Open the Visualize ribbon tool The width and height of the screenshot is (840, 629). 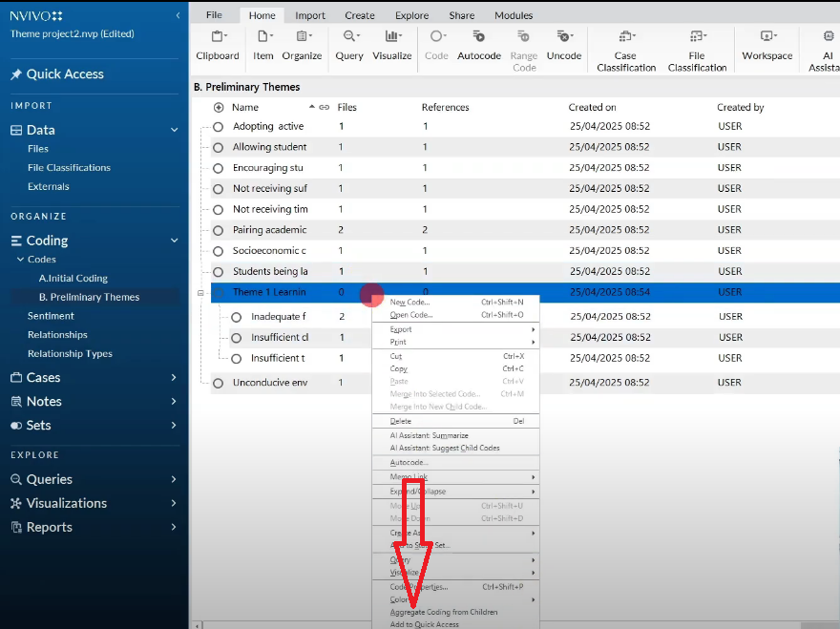(391, 46)
